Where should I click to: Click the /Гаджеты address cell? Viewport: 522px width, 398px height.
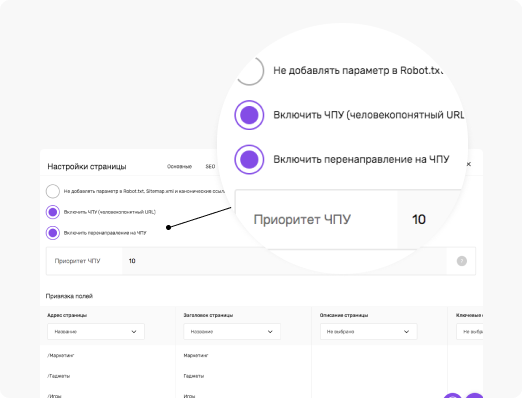(x=58, y=376)
